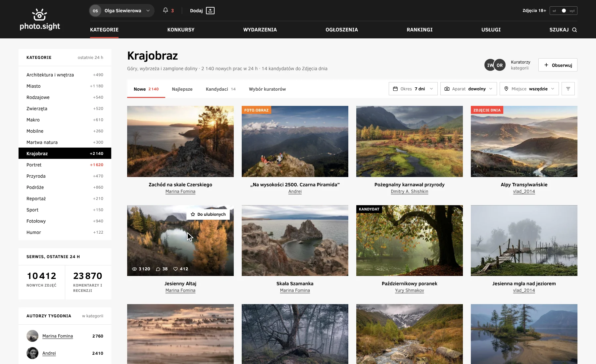Click the upload icon next to Dodaj
This screenshot has width=596, height=364.
pyautogui.click(x=210, y=11)
